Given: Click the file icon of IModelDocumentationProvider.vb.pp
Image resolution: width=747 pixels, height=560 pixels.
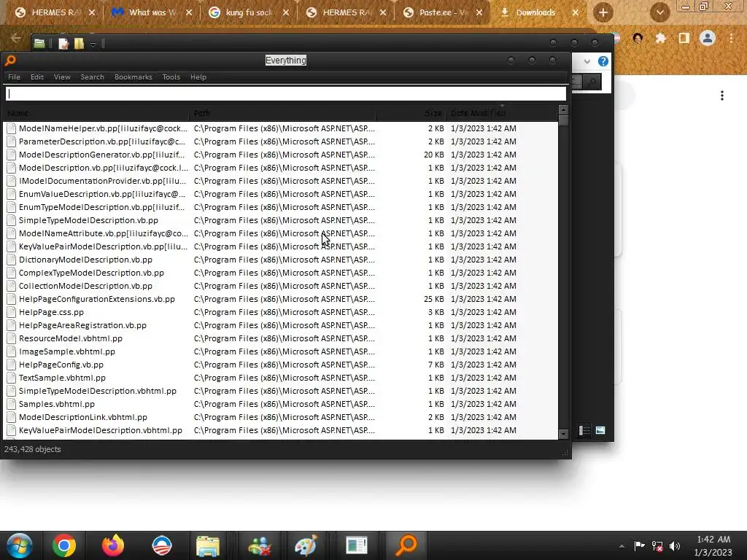Looking at the screenshot, I should click(x=11, y=181).
